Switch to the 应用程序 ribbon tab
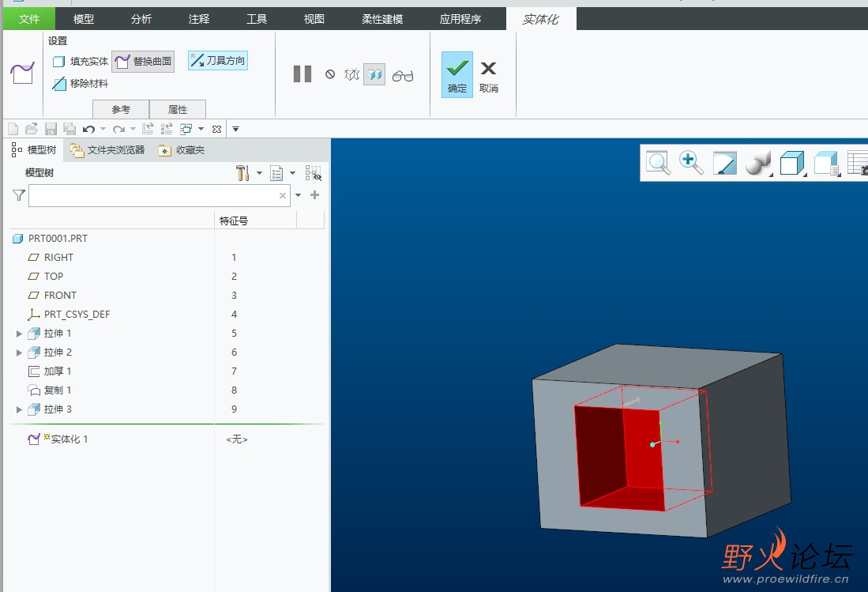Viewport: 868px width, 592px height. (x=460, y=19)
